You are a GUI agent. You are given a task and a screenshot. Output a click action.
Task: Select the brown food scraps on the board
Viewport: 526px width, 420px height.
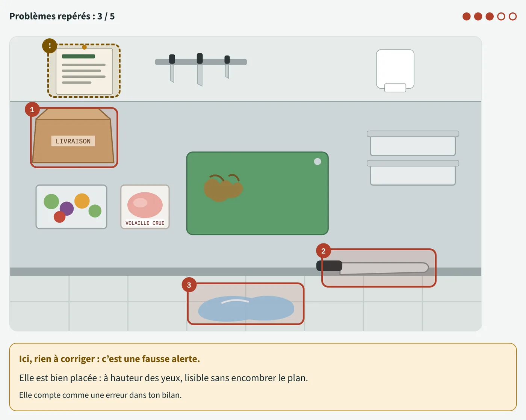223,188
